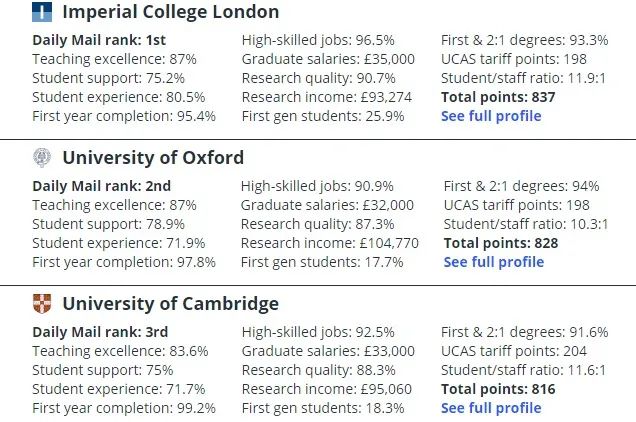The width and height of the screenshot is (636, 422).
Task: Open Imperial College London's full profile link
Action: tap(491, 116)
